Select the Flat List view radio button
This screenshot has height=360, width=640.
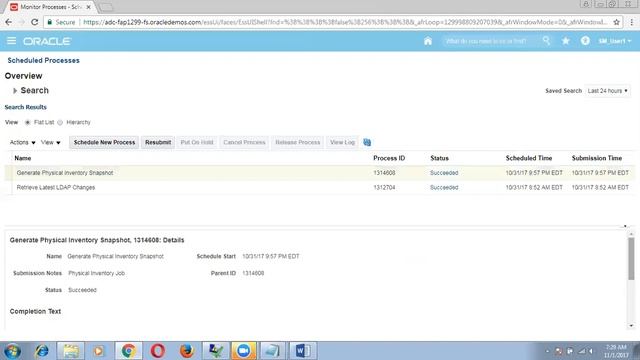28,122
